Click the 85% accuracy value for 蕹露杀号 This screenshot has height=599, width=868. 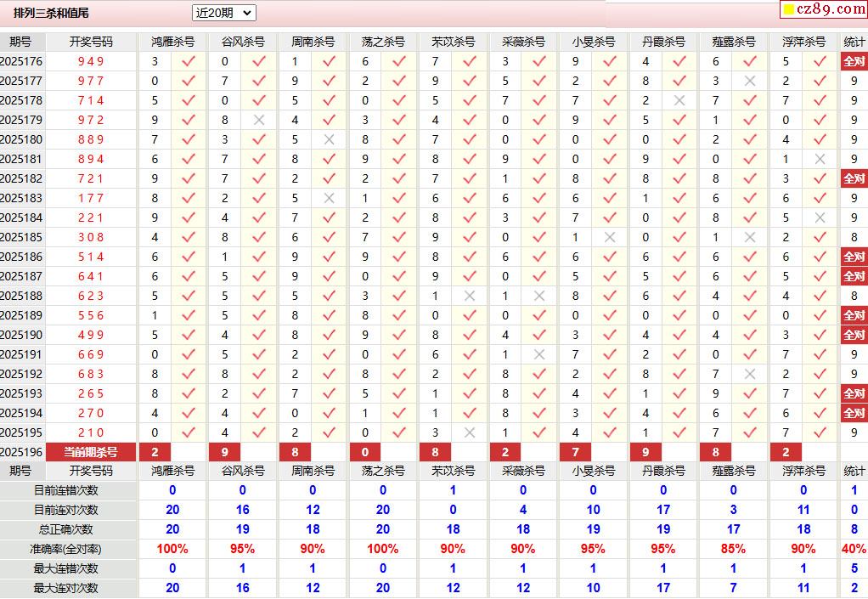[x=733, y=549]
